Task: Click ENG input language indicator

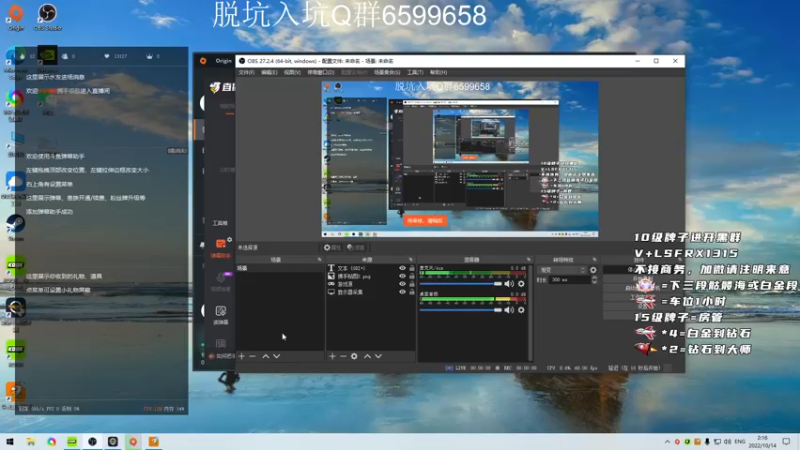Action: pyautogui.click(x=739, y=441)
